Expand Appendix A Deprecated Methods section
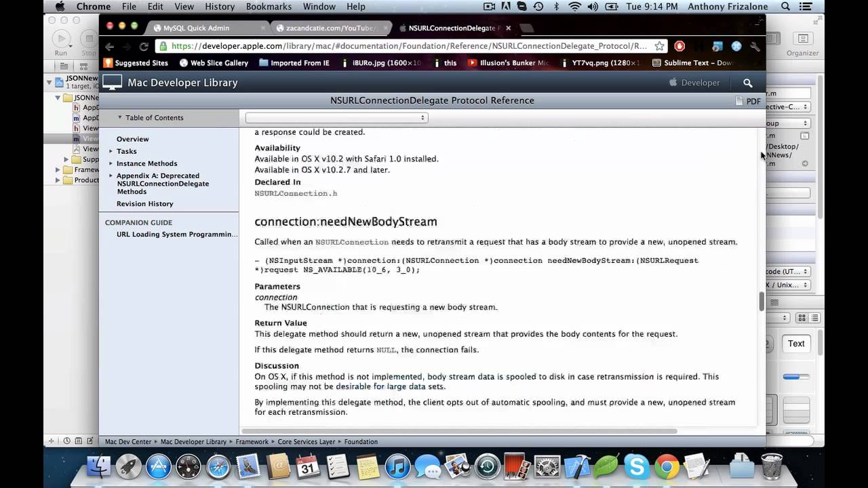Image resolution: width=868 pixels, height=488 pixels. tap(111, 176)
